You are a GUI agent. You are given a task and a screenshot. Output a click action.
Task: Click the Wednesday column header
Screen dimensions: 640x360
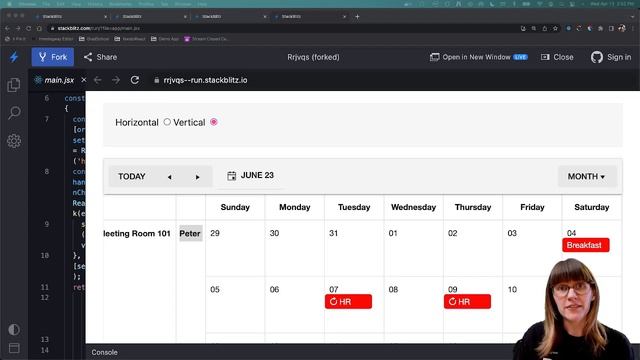(x=413, y=207)
